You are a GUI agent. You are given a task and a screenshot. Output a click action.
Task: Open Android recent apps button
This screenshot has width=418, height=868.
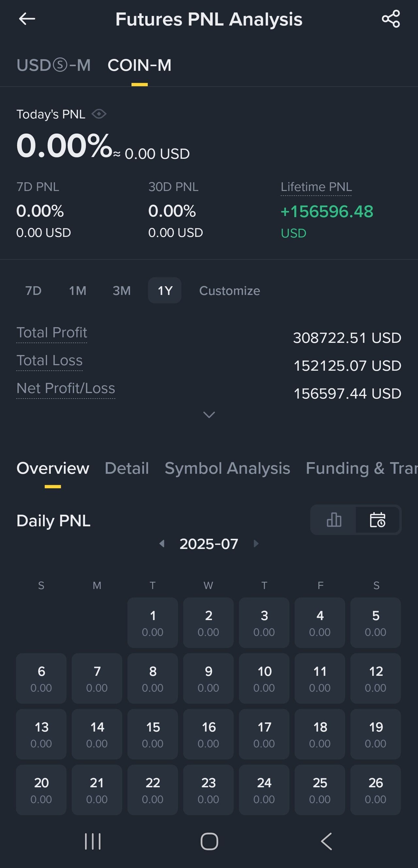coord(93,841)
